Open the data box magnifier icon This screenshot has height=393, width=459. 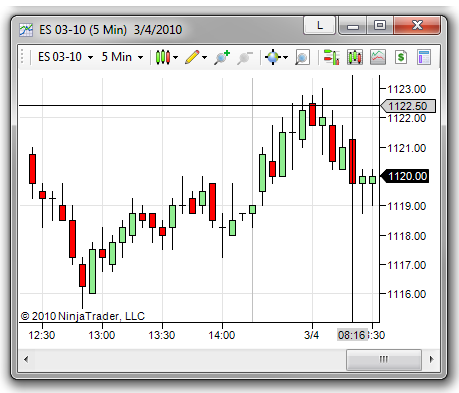(x=302, y=57)
